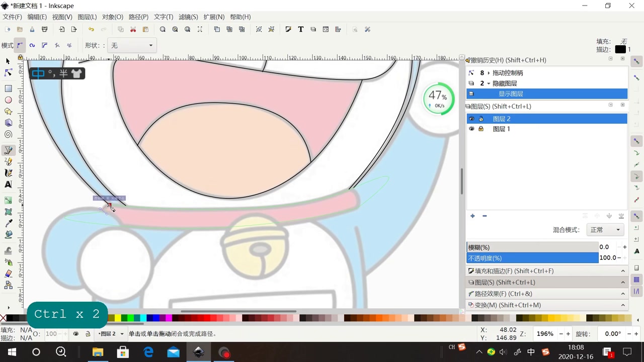Select the Calligraphy tool

pos(8,173)
